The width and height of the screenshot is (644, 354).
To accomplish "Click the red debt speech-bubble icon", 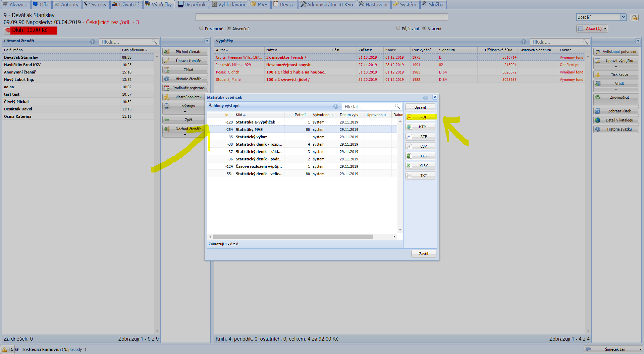I will click(8, 30).
